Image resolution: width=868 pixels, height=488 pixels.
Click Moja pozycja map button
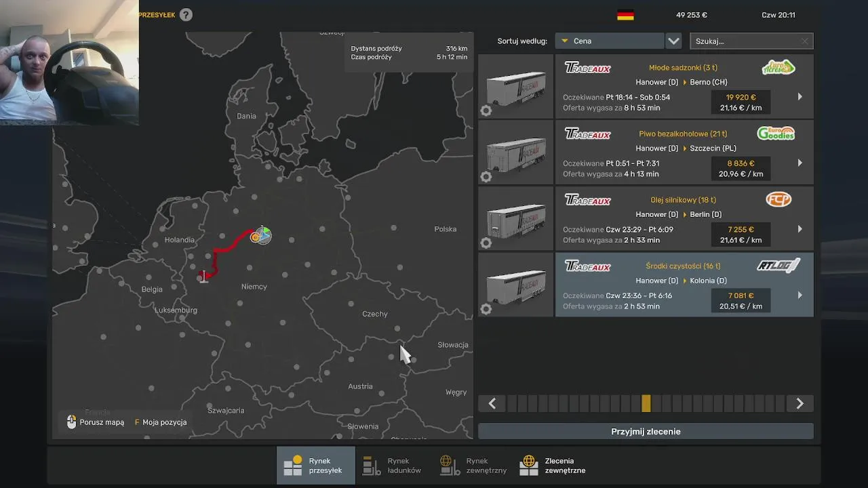(161, 422)
